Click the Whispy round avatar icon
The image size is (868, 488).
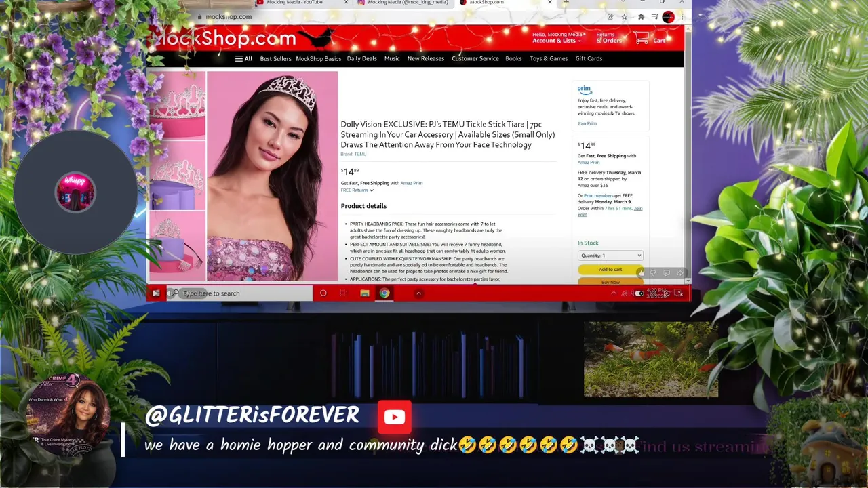(x=75, y=192)
